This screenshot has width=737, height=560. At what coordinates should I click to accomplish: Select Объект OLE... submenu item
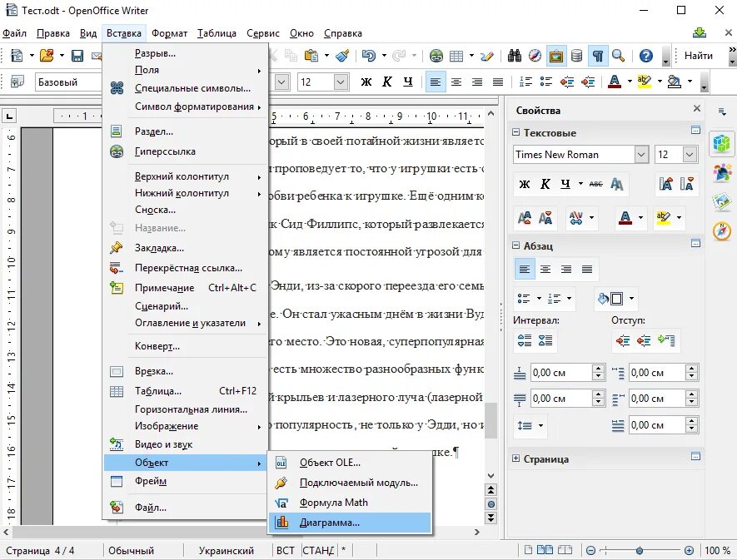349,463
